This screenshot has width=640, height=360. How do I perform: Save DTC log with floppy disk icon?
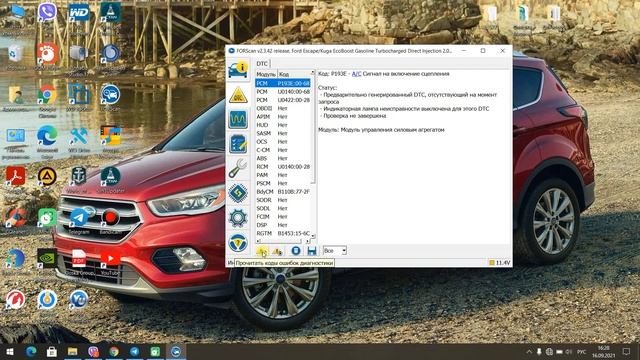(x=312, y=251)
